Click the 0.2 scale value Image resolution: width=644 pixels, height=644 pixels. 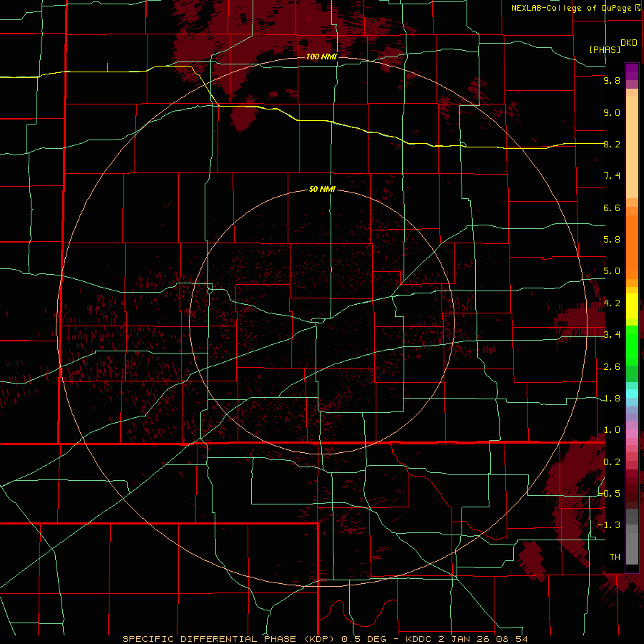click(x=612, y=462)
